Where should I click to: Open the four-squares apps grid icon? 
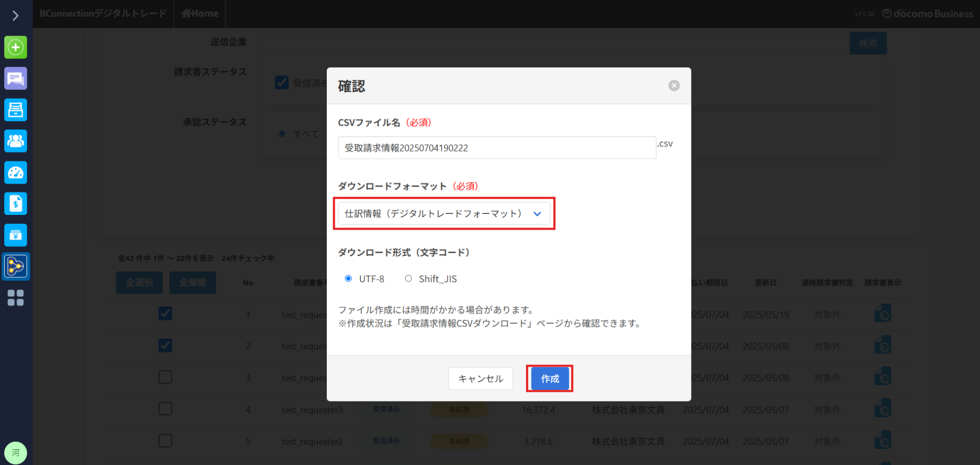click(16, 298)
